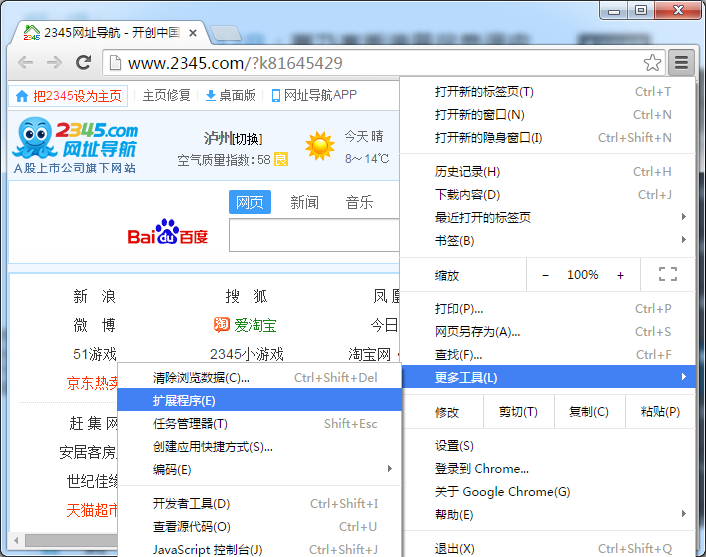Screen dimensions: 706x557
Task: Click the Baidu search input box
Action: 314,235
